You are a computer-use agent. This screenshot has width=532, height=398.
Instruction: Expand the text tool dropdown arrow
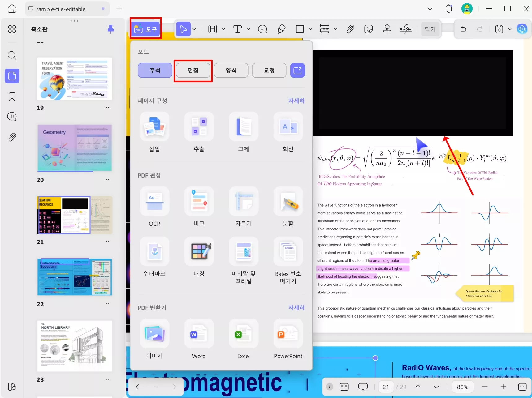(x=248, y=29)
